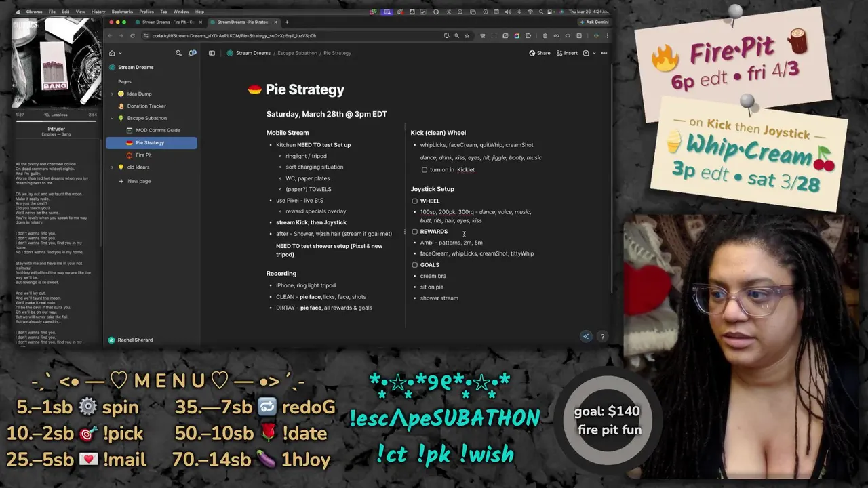Open the Coda home icon in sidebar
Image resolution: width=868 pixels, height=488 pixels.
click(x=112, y=53)
